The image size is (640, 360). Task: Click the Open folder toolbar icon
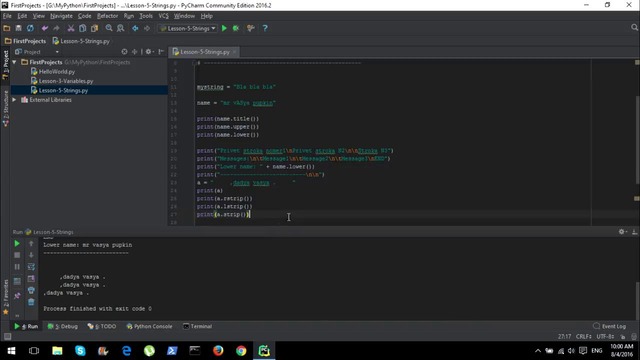point(7,28)
